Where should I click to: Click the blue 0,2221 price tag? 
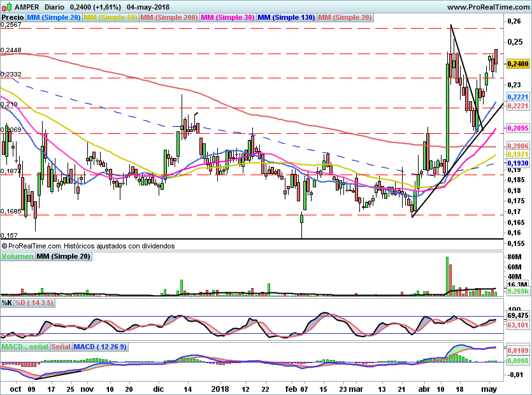[518, 97]
